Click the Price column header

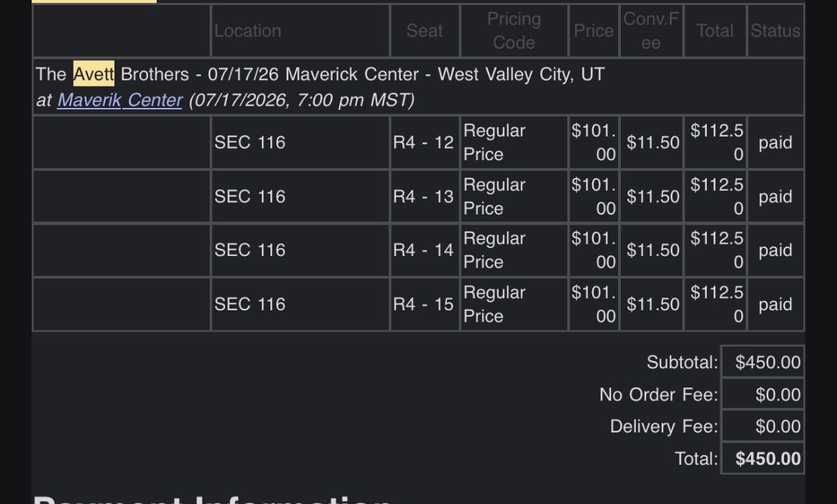(593, 31)
